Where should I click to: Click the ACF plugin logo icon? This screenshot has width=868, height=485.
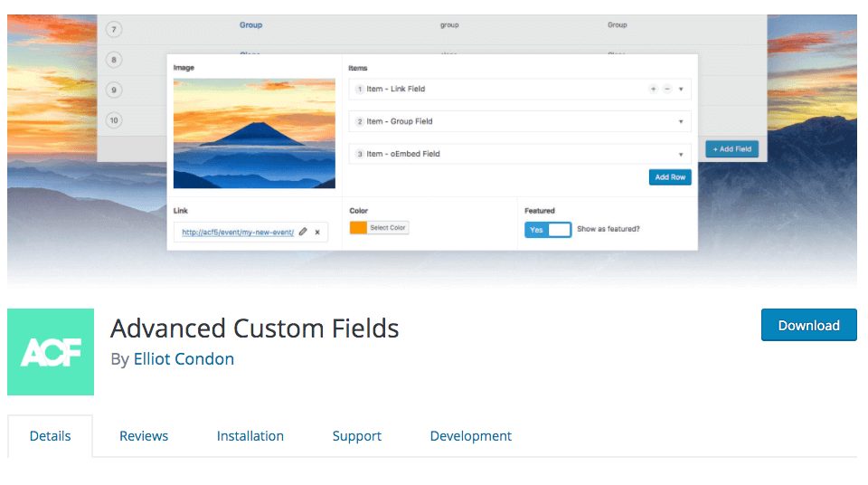click(51, 352)
